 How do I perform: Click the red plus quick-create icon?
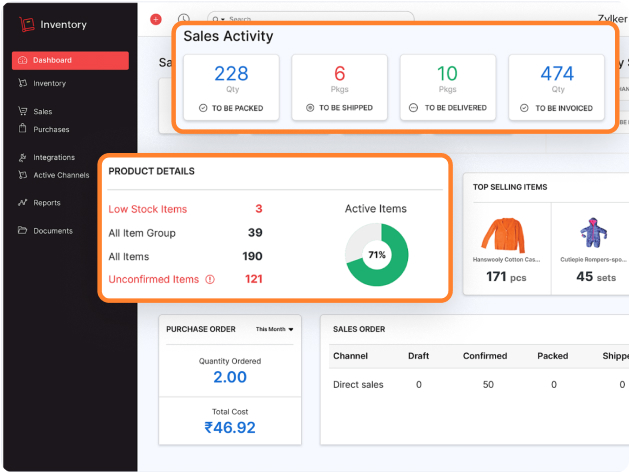[x=155, y=19]
